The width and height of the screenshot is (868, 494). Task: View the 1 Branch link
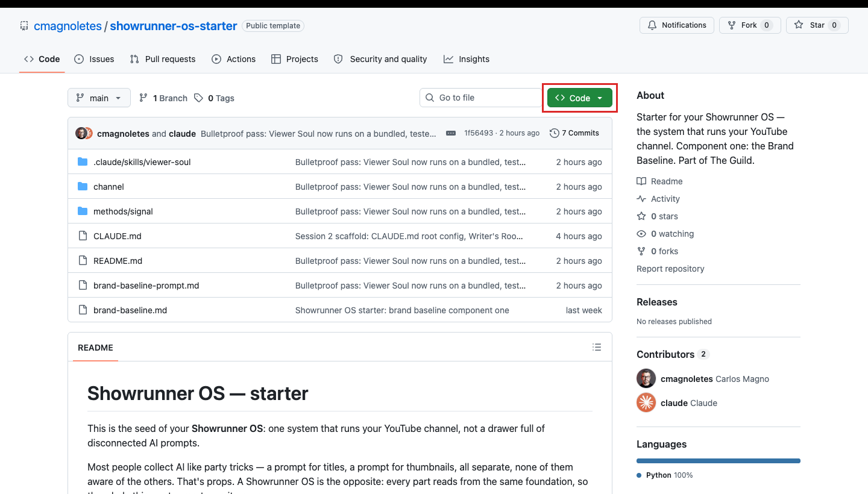pyautogui.click(x=163, y=98)
